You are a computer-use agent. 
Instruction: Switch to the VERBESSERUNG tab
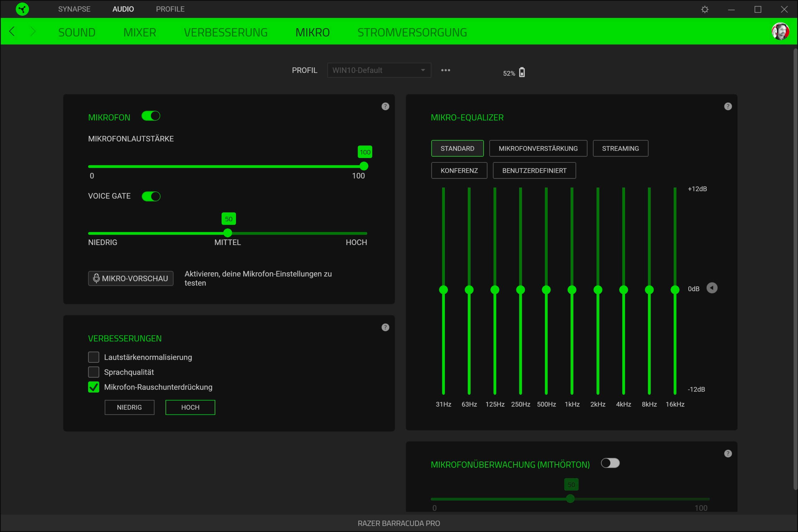pos(226,32)
